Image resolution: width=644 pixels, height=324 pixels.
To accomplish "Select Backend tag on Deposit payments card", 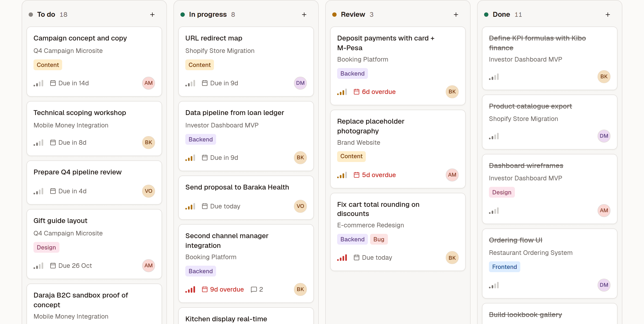I will [353, 73].
